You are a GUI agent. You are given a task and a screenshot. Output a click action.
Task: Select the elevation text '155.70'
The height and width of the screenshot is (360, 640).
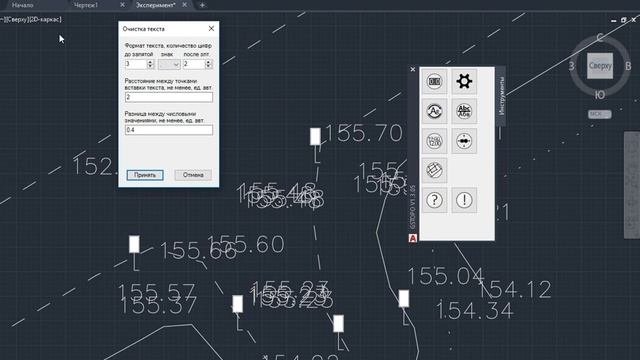(363, 133)
